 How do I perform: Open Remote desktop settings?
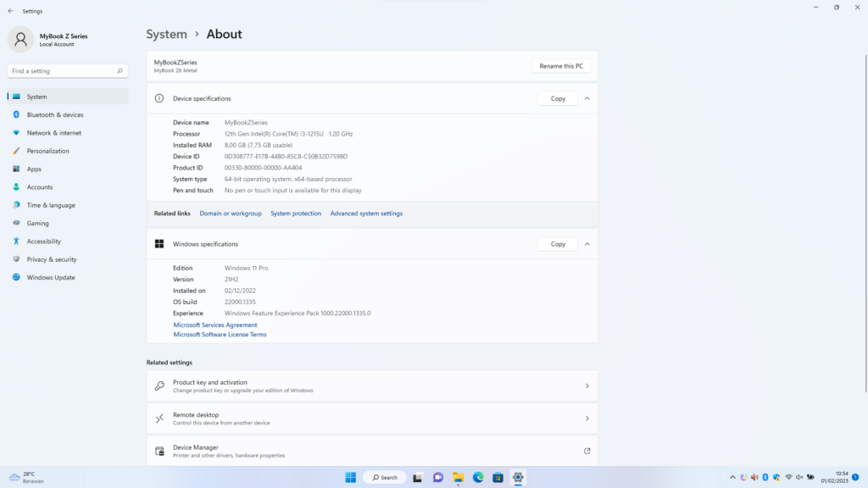[372, 419]
